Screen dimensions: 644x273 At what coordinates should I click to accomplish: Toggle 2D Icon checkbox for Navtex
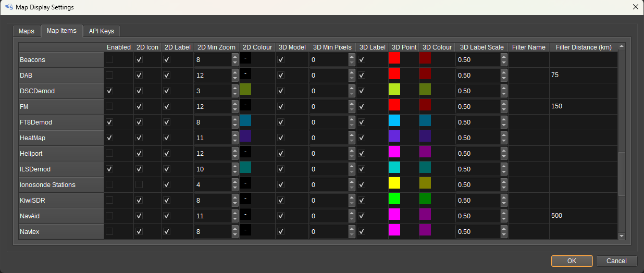click(139, 232)
